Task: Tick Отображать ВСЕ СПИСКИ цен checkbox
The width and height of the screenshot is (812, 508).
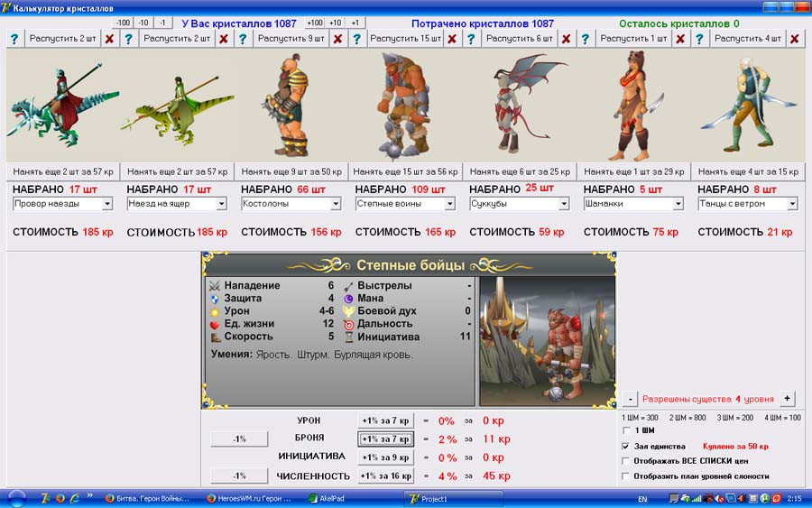Action: coord(626,461)
